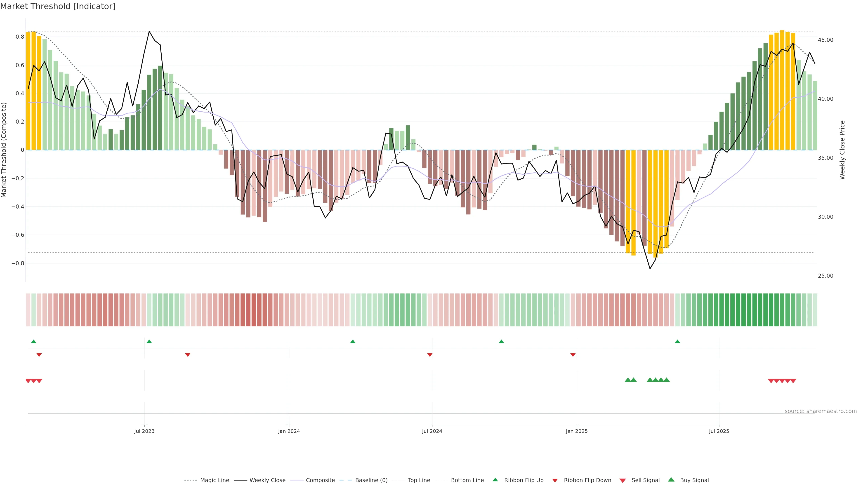This screenshot has width=868, height=488.
Task: Click the Weekly Close Price axis title
Action: click(842, 150)
